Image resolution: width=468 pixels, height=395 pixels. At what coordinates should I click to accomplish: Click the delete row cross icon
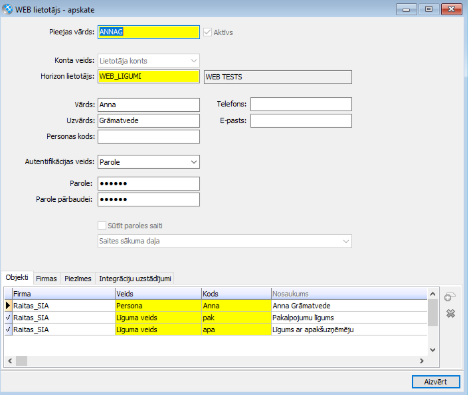[x=450, y=313]
